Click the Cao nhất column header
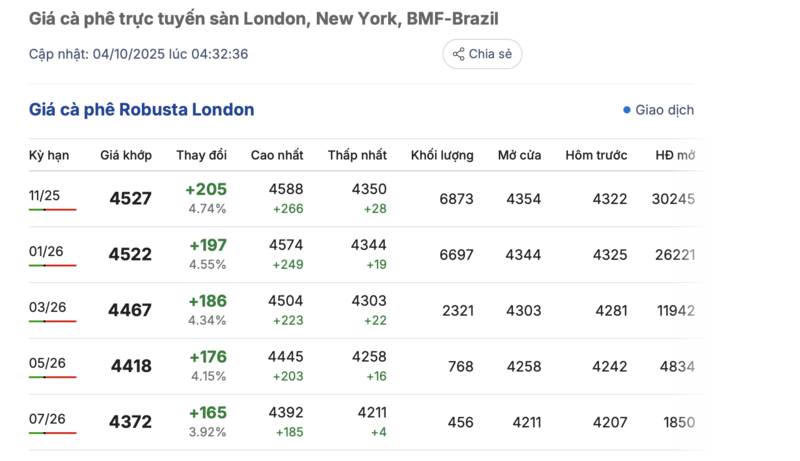 coord(277,155)
